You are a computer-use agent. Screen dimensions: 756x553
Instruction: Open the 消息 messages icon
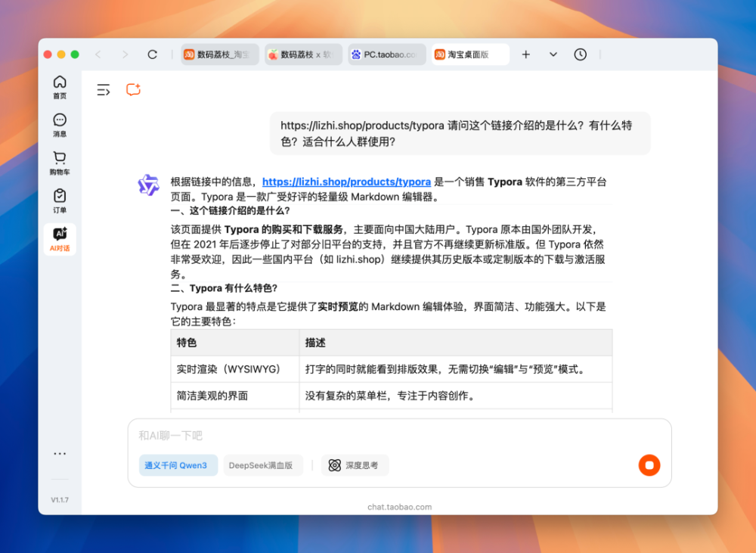click(x=60, y=126)
